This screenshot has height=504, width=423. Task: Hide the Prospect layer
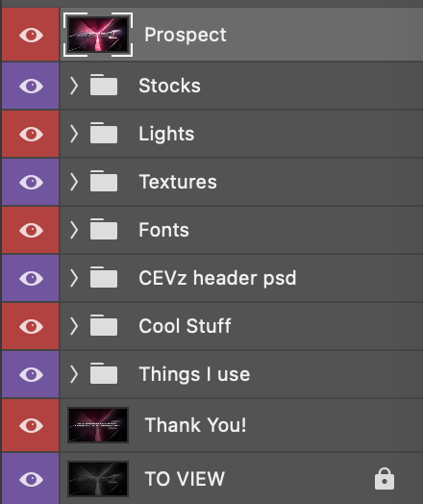31,35
